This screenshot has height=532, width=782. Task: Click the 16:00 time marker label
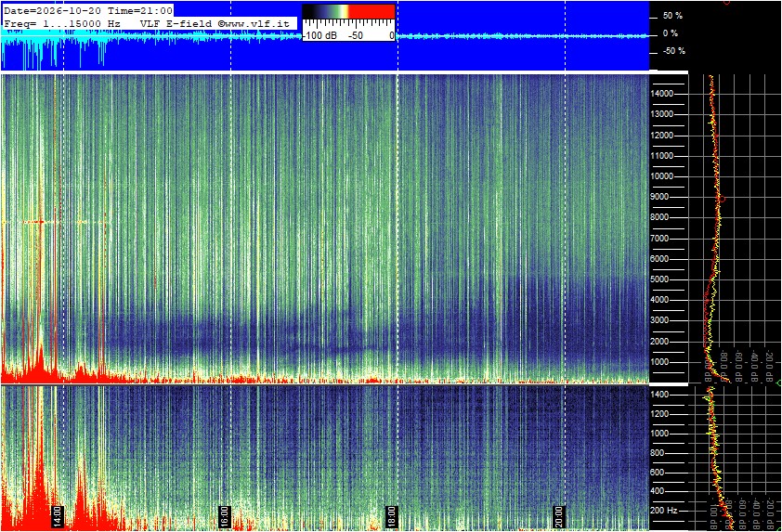pos(225,516)
